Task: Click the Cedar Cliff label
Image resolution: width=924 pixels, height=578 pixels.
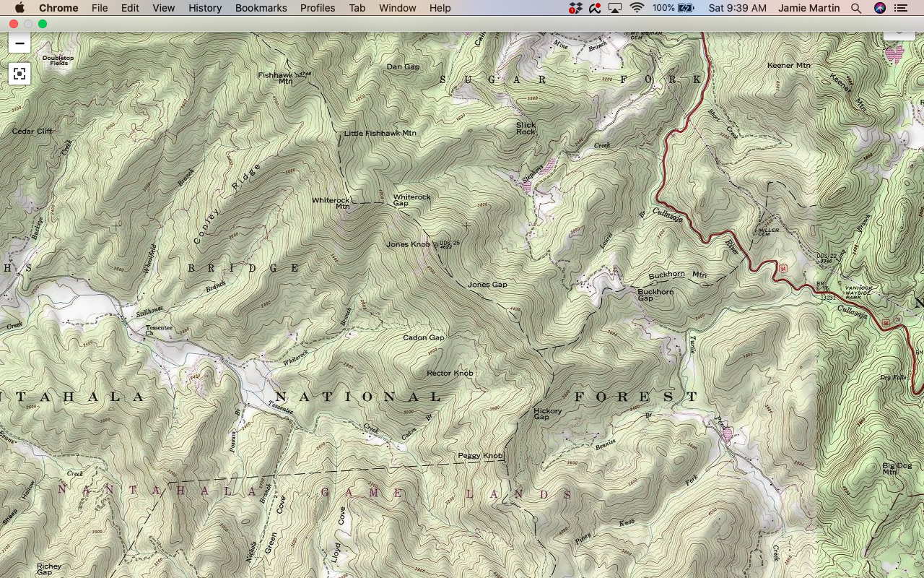Action: (32, 131)
